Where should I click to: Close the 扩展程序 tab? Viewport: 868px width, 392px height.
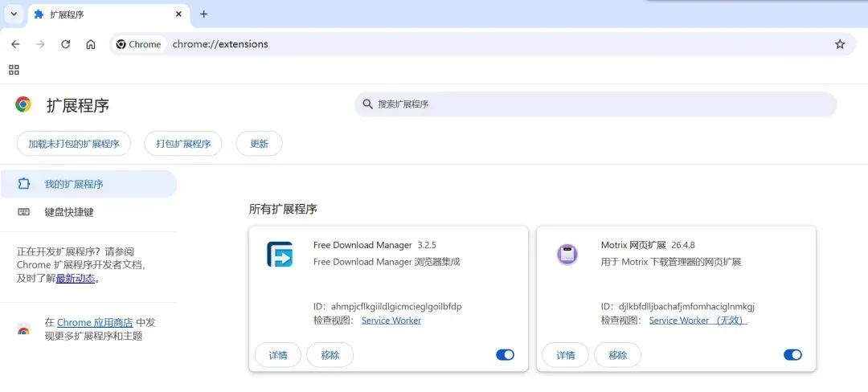coord(178,14)
